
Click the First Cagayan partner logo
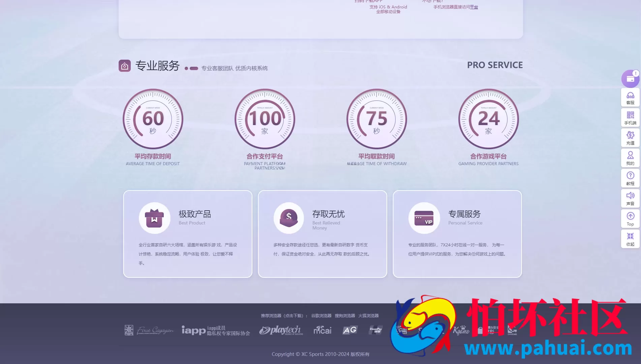click(x=149, y=330)
